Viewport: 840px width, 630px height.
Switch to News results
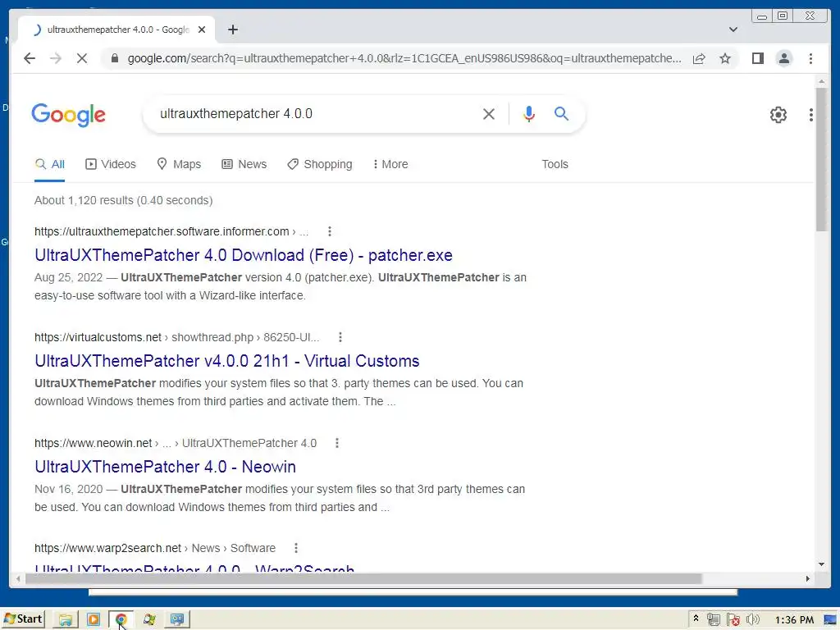[x=244, y=164]
